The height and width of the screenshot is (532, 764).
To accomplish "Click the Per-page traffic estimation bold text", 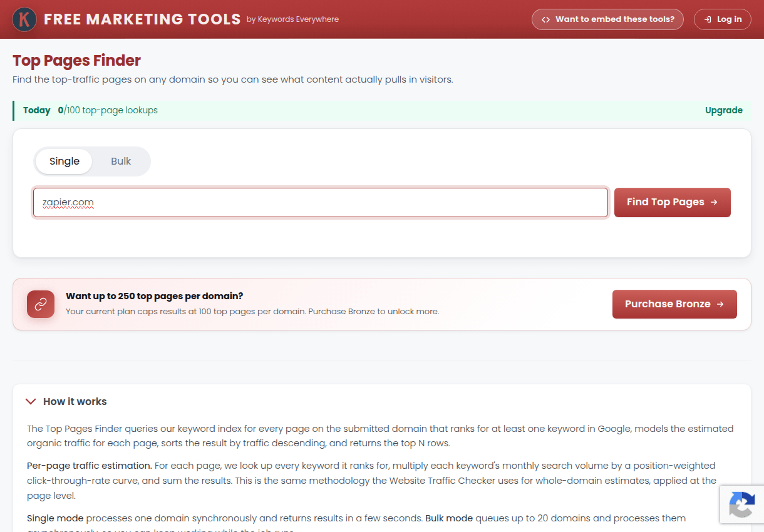I will [90, 466].
